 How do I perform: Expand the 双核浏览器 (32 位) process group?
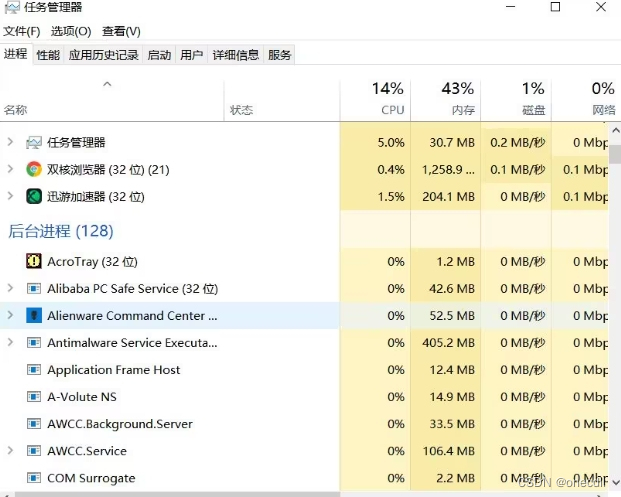click(11, 169)
